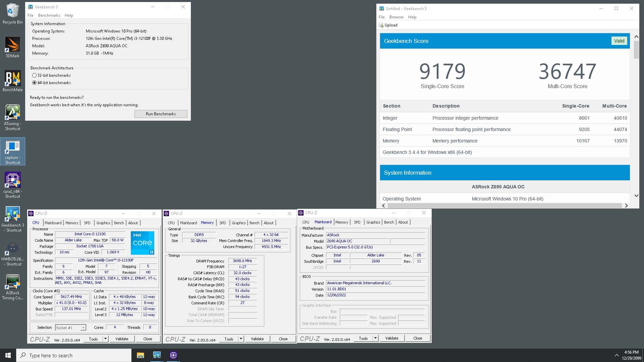This screenshot has height=362, width=644.
Task: Open the ASRock Timing Configurator icon
Action: (12, 287)
